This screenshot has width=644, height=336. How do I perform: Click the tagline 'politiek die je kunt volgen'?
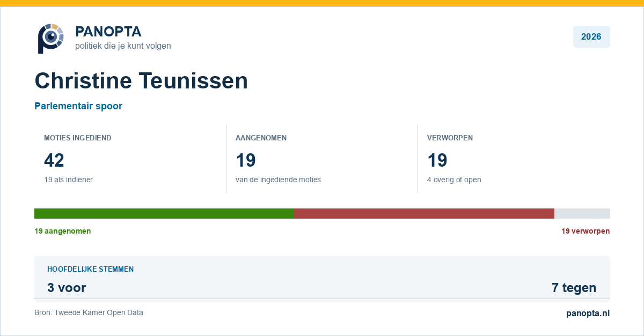(123, 46)
